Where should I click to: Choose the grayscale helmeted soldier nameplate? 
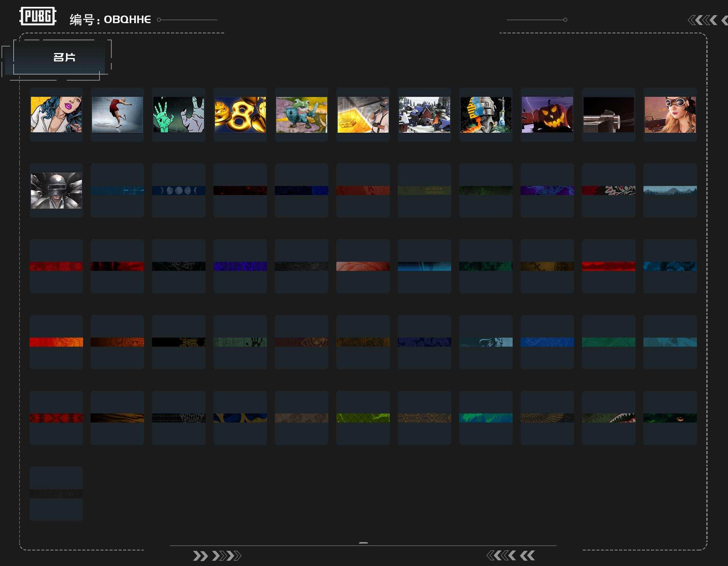pos(56,190)
